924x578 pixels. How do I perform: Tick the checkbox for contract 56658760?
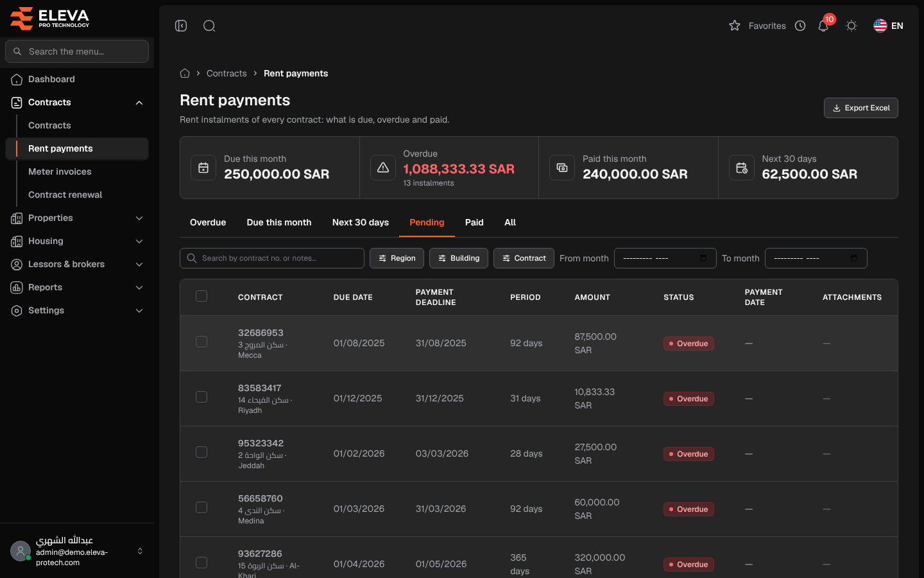(x=201, y=507)
